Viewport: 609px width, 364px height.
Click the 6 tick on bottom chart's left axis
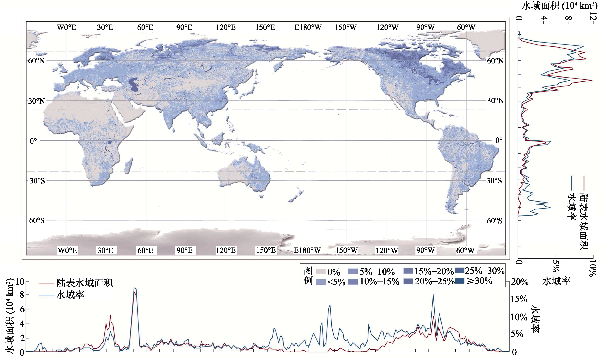pyautogui.click(x=22, y=309)
